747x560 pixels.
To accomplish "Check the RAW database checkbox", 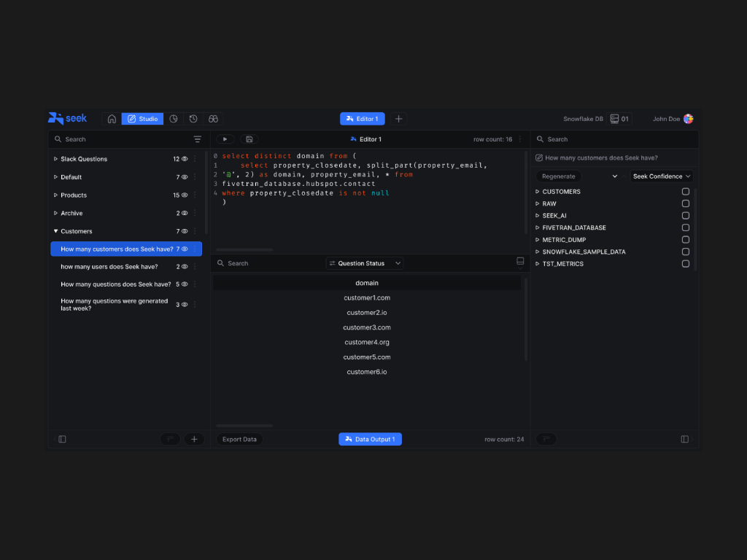I will (686, 203).
